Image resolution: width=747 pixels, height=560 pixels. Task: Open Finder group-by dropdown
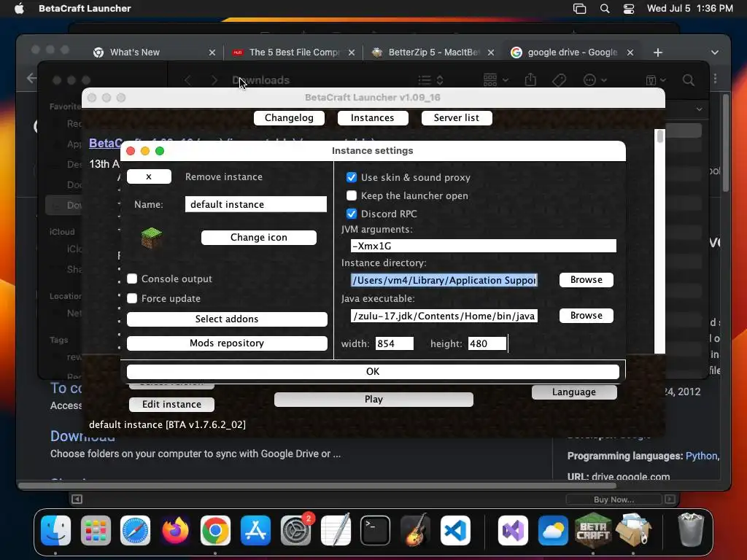pyautogui.click(x=495, y=80)
